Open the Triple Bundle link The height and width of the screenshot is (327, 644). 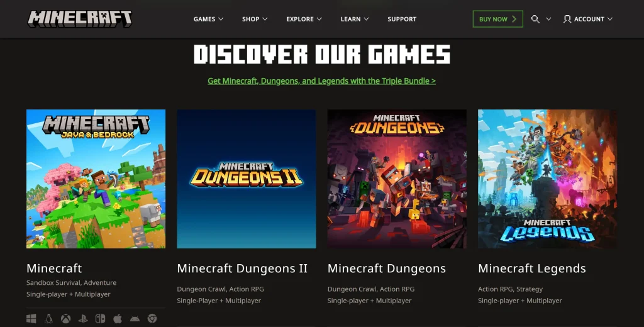pos(321,81)
